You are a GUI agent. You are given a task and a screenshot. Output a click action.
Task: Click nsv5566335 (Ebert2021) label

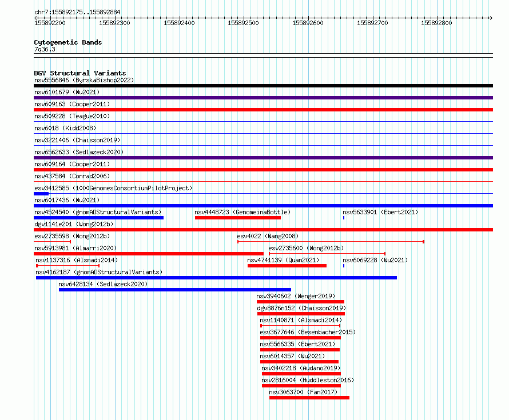pos(297,344)
